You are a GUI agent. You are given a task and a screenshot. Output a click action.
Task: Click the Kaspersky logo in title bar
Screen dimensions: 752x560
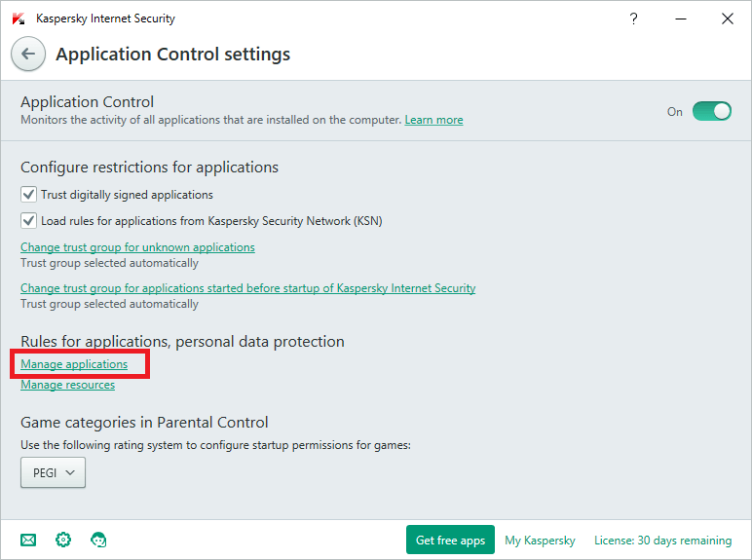19,19
